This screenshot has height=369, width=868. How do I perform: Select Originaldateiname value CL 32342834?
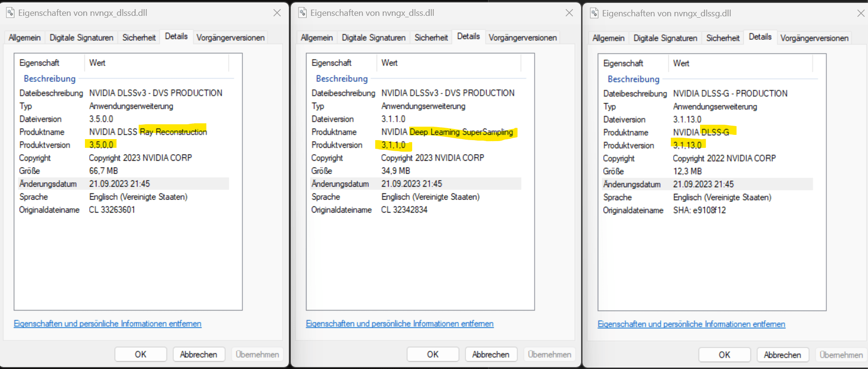(x=404, y=209)
